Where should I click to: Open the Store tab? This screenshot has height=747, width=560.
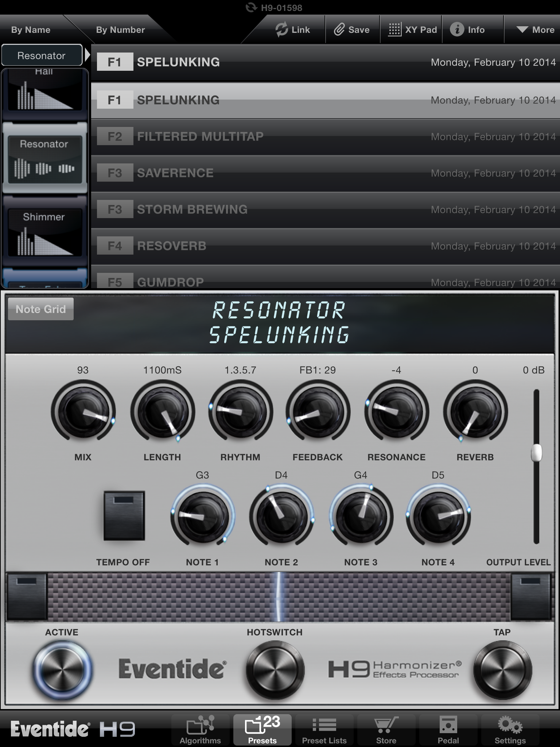tap(386, 730)
